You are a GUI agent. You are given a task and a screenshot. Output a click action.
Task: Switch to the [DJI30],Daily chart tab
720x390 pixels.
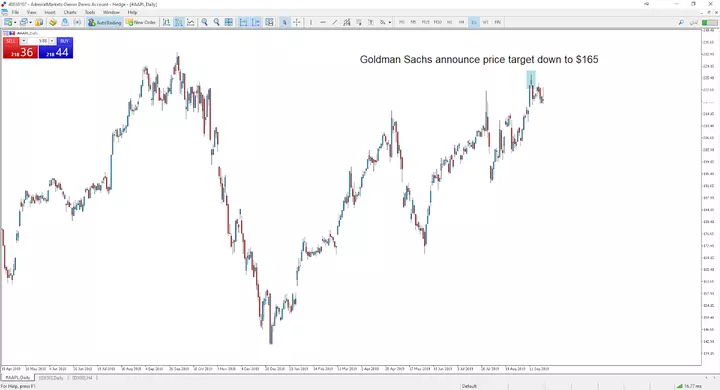click(51, 378)
